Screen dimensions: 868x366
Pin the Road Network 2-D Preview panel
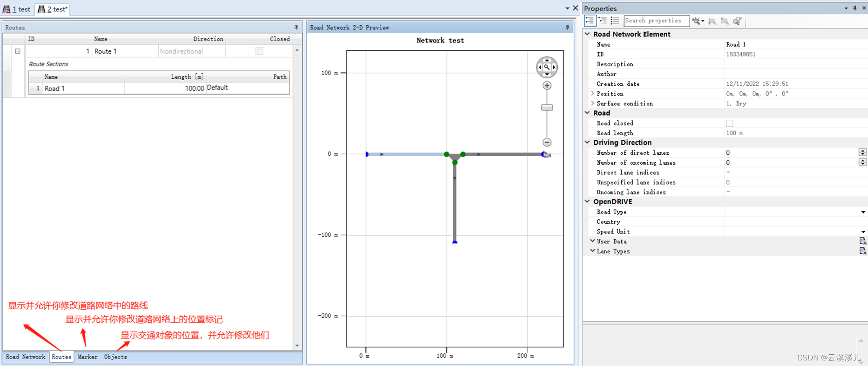click(567, 28)
